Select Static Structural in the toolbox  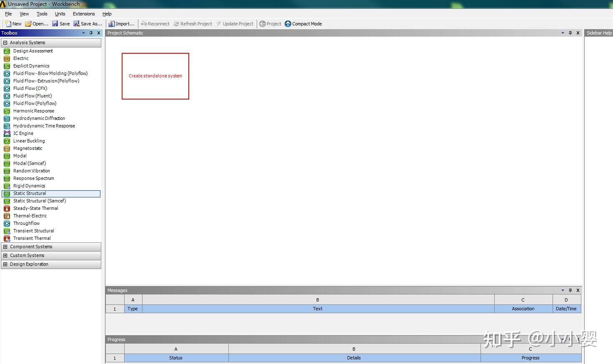pos(51,194)
